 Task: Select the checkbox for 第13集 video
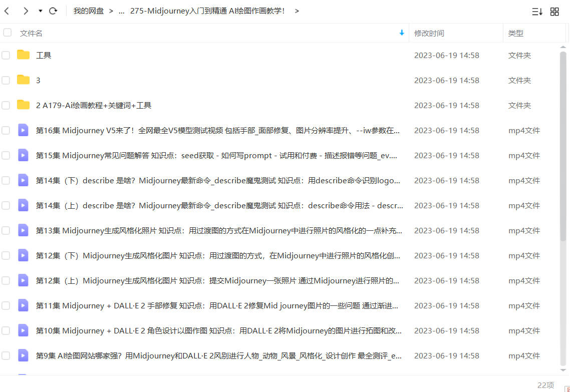coord(6,231)
